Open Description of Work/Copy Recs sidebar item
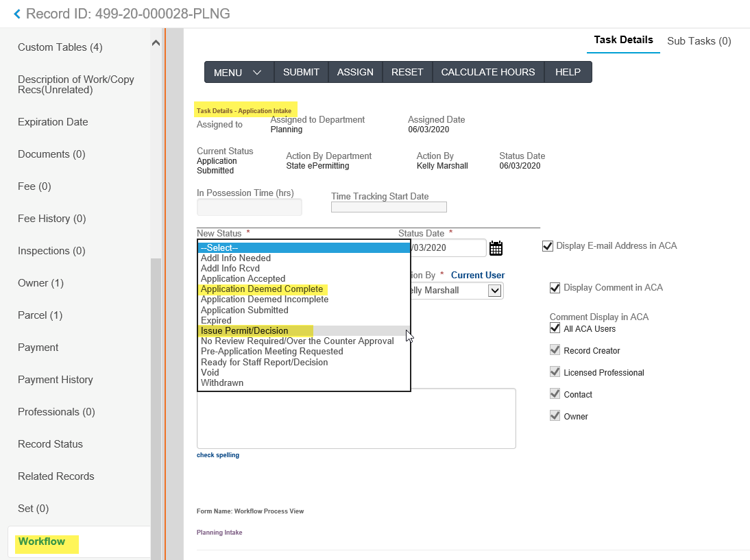The width and height of the screenshot is (750, 560). (75, 84)
